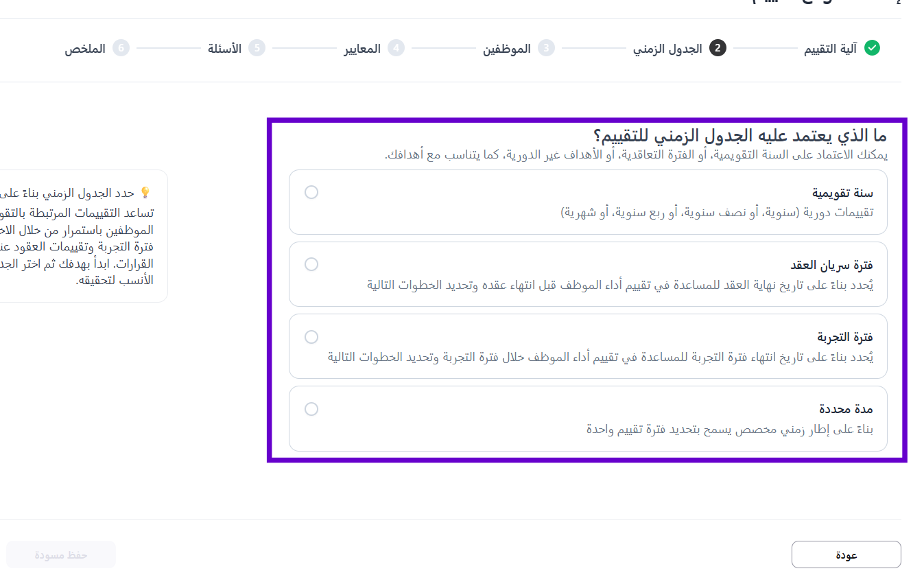Click the step number 3 circle

(546, 48)
